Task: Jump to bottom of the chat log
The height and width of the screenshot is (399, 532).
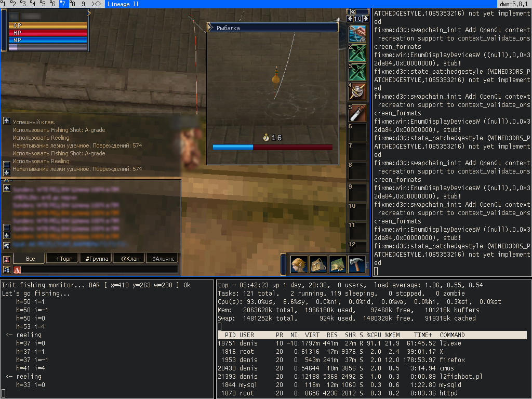Action: pos(6,235)
